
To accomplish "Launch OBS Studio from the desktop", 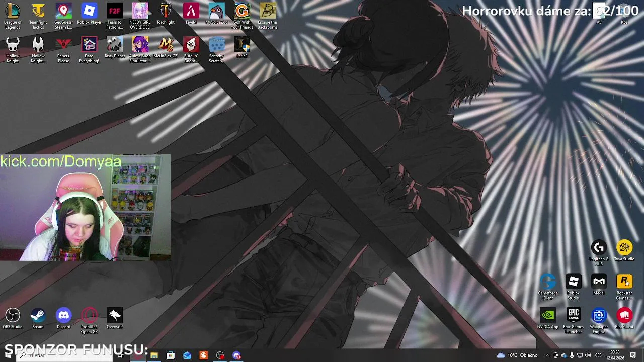I will click(13, 319).
